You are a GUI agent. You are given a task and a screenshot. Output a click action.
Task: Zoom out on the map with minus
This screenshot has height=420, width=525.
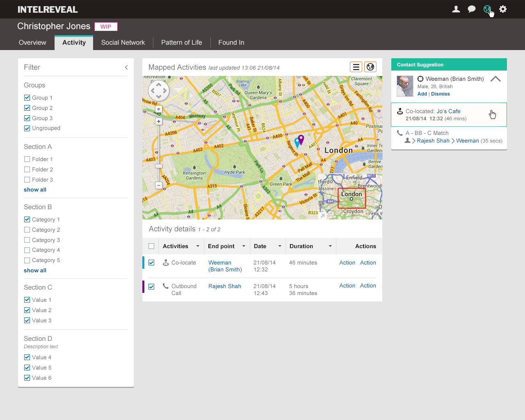[159, 185]
